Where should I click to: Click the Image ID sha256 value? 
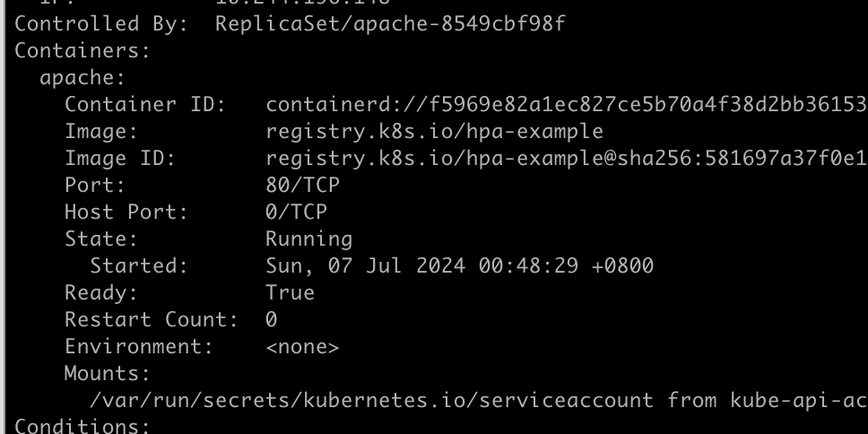567,159
